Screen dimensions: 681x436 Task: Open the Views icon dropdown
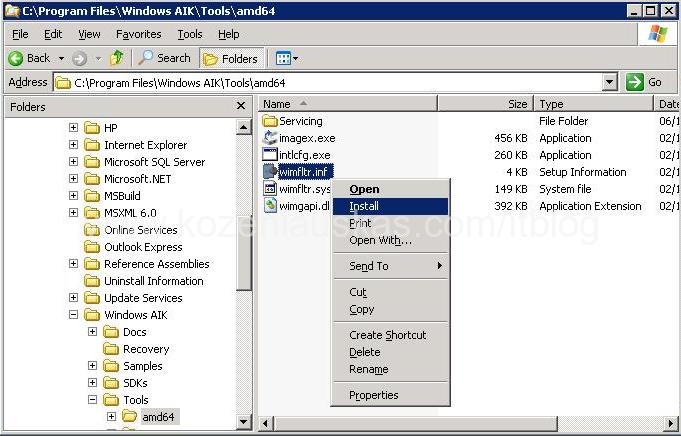coord(287,58)
